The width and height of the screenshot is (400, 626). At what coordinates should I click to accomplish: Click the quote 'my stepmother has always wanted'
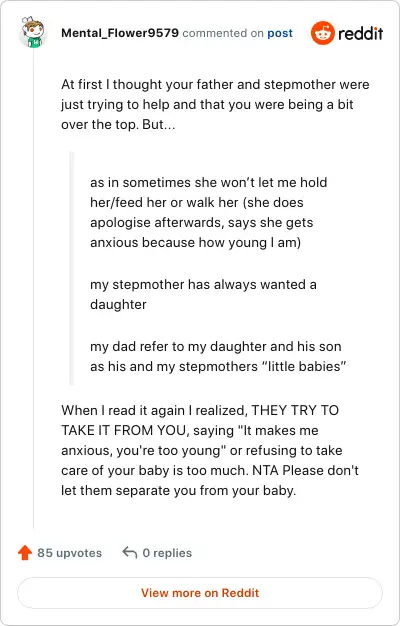[x=203, y=294]
